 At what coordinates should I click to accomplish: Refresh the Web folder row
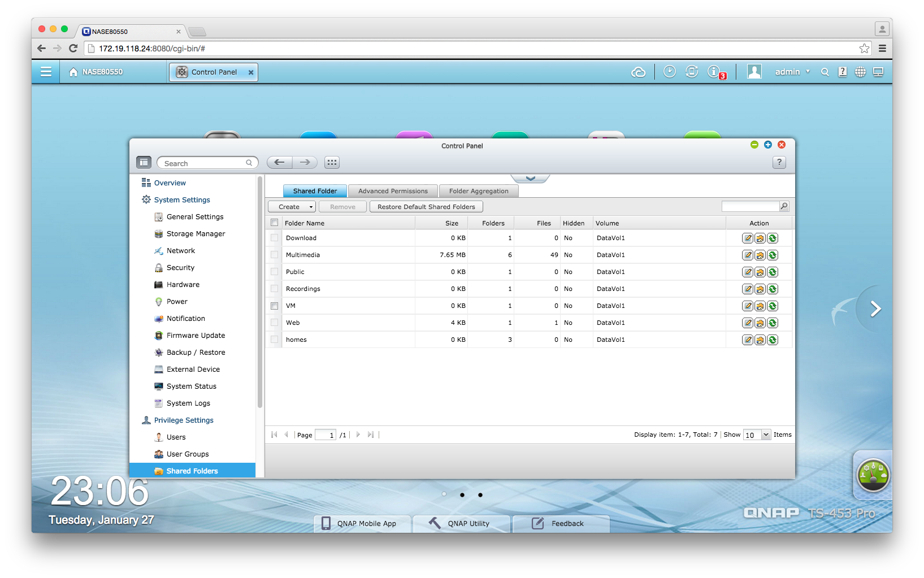(x=773, y=323)
